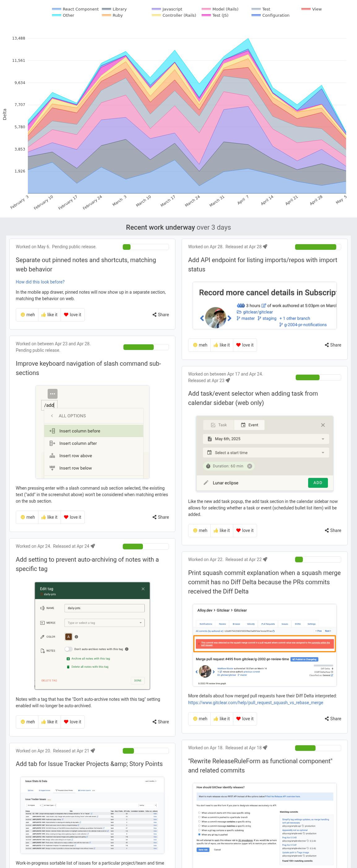Toggle the Controller (Rails) legend series
This screenshot has height=868, width=357.
tap(157, 15)
